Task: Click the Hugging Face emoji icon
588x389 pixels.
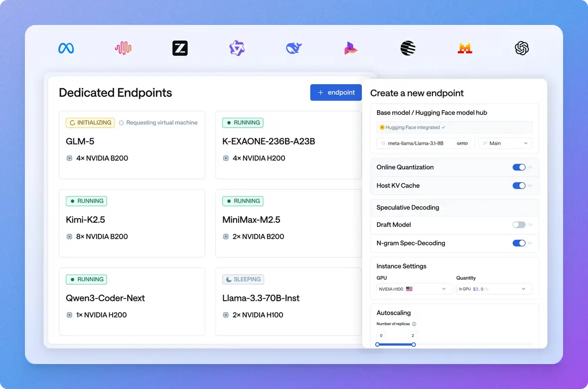Action: (382, 127)
